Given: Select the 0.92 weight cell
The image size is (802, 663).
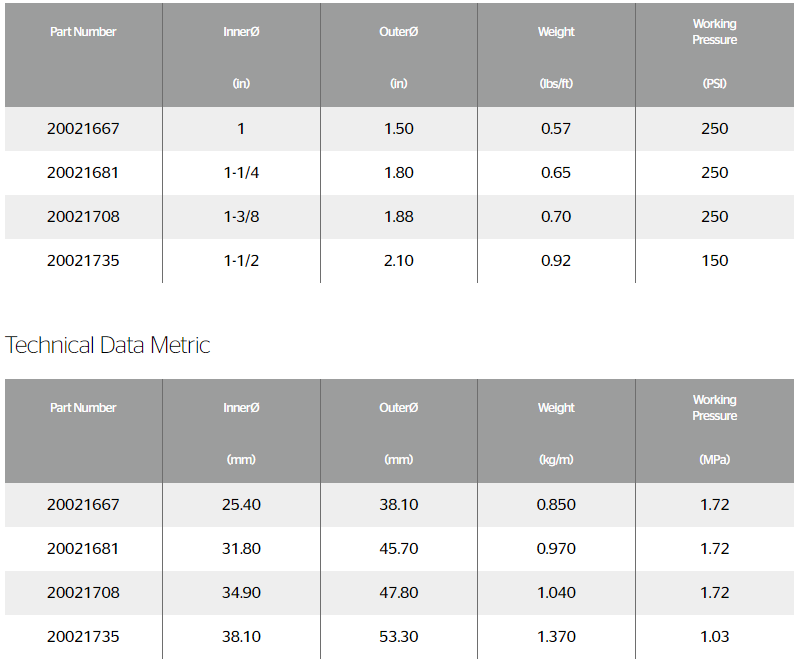Looking at the screenshot, I should click(556, 260).
